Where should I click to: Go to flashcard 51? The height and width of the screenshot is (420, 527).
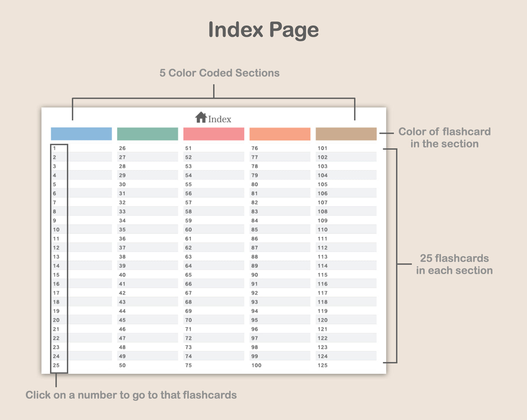[188, 148]
